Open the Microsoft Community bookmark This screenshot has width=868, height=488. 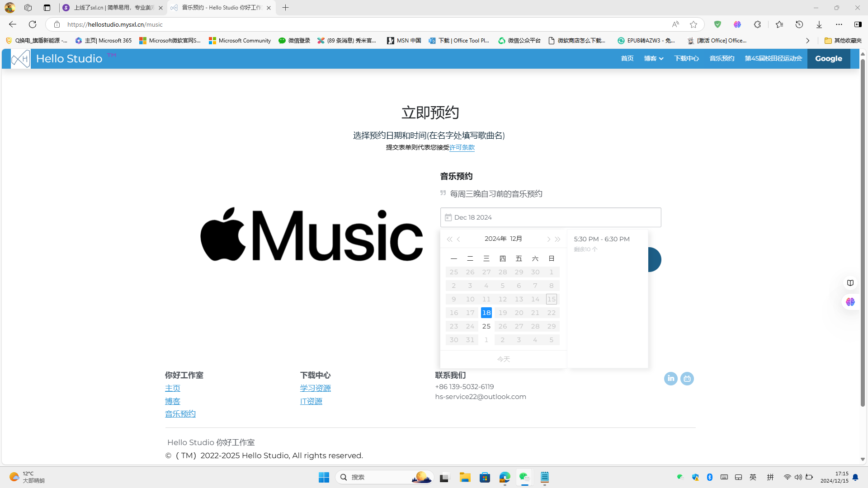(x=240, y=41)
